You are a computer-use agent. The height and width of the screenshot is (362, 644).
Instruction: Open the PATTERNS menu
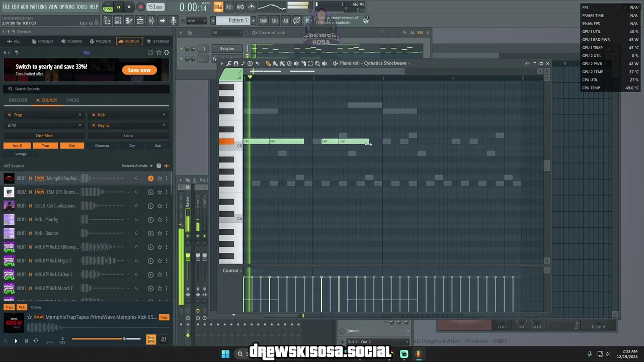tap(38, 7)
